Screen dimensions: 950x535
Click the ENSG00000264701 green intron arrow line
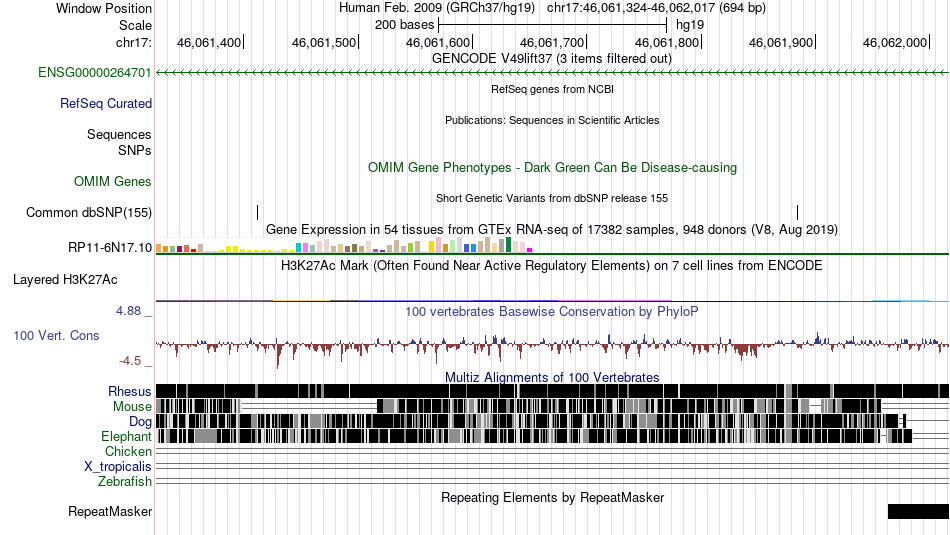(552, 73)
